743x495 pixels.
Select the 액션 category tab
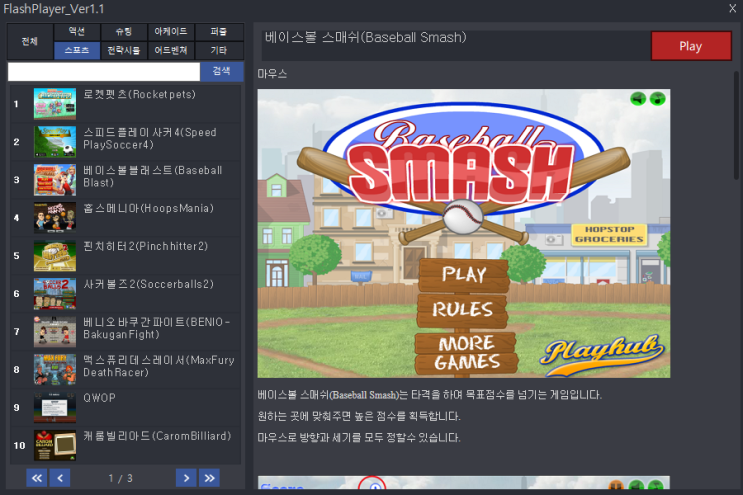pos(77,32)
